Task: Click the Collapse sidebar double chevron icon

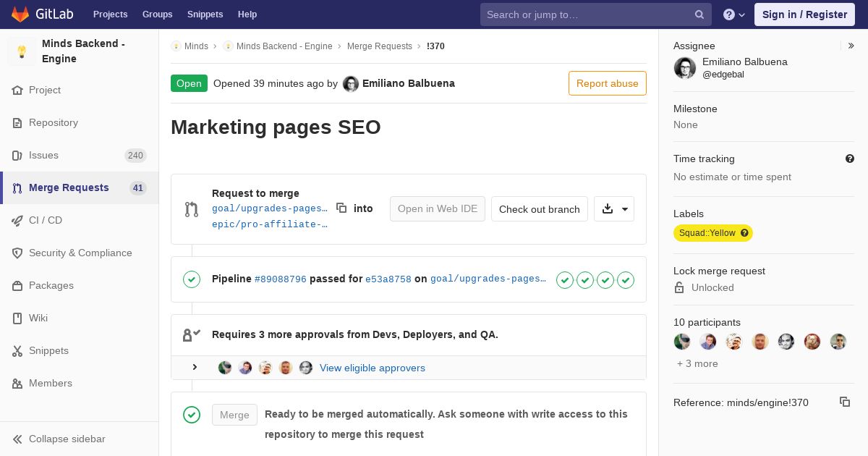Action: [17, 439]
